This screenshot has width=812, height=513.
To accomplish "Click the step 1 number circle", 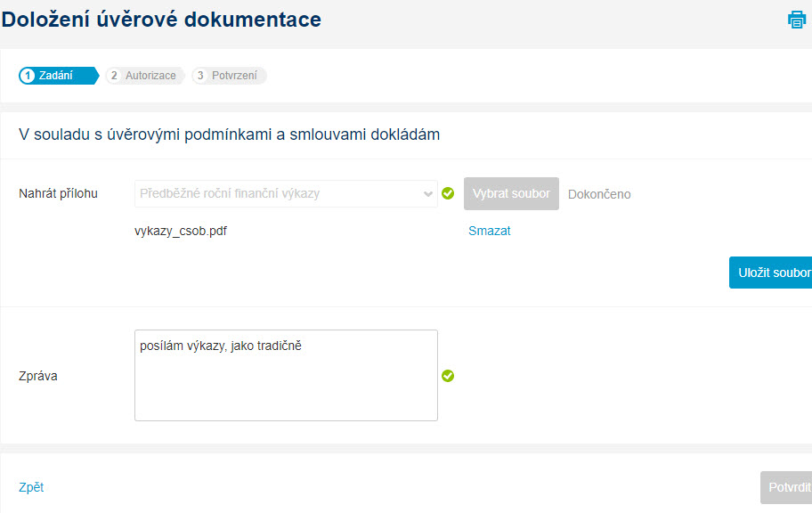I will pos(28,76).
